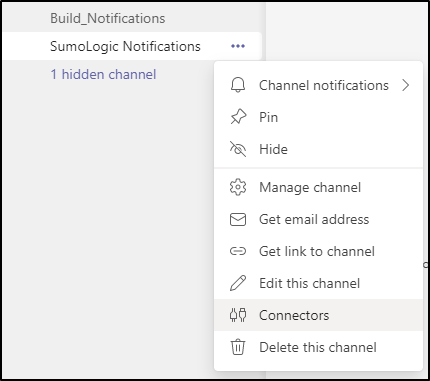Choose Edit this channel entry
The width and height of the screenshot is (430, 381).
(318, 283)
